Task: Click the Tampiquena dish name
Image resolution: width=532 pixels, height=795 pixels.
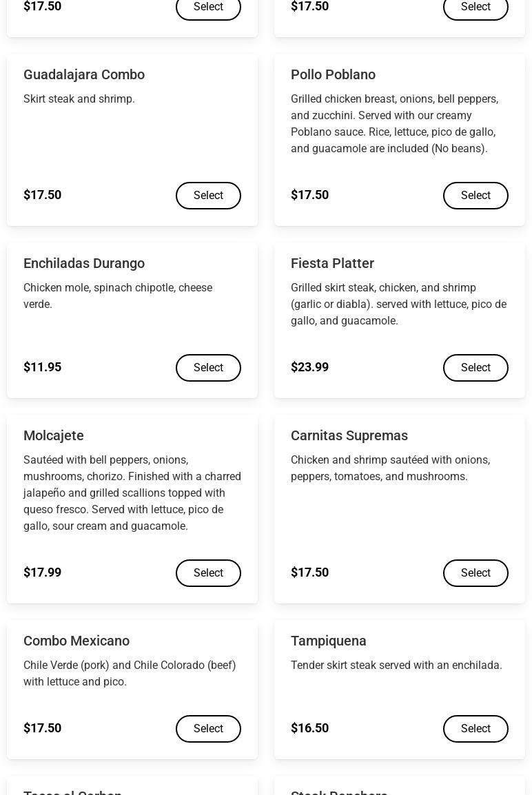Action: point(328,641)
